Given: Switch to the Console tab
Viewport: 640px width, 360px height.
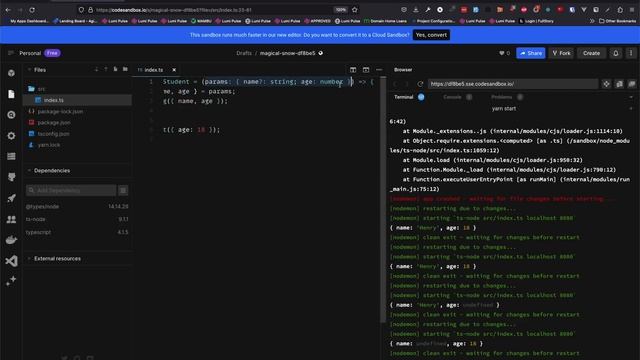Looking at the screenshot, I should (452, 97).
